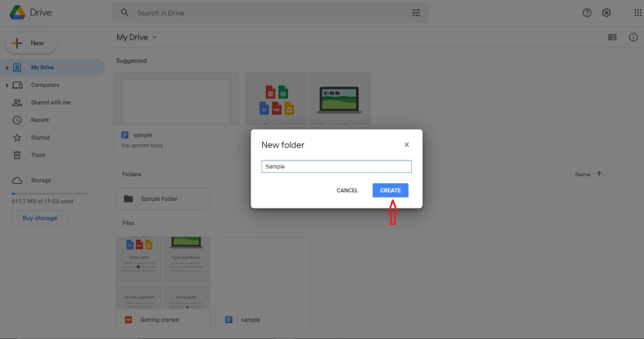Click the Docs icon on suggested sample
Viewport: 644px width, 339px height.
125,135
